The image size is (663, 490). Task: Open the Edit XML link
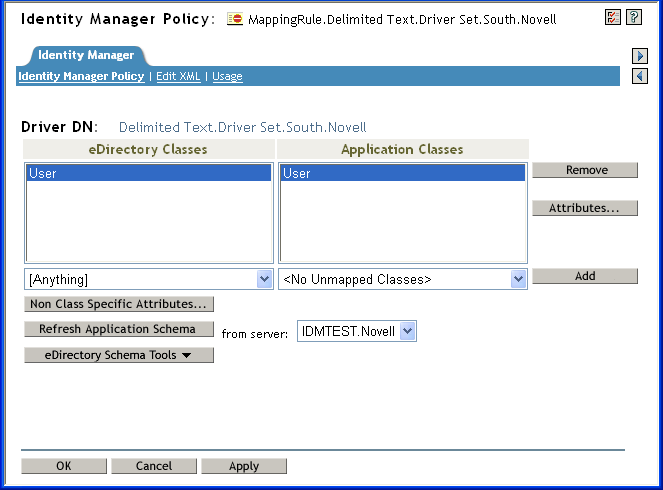(x=178, y=77)
